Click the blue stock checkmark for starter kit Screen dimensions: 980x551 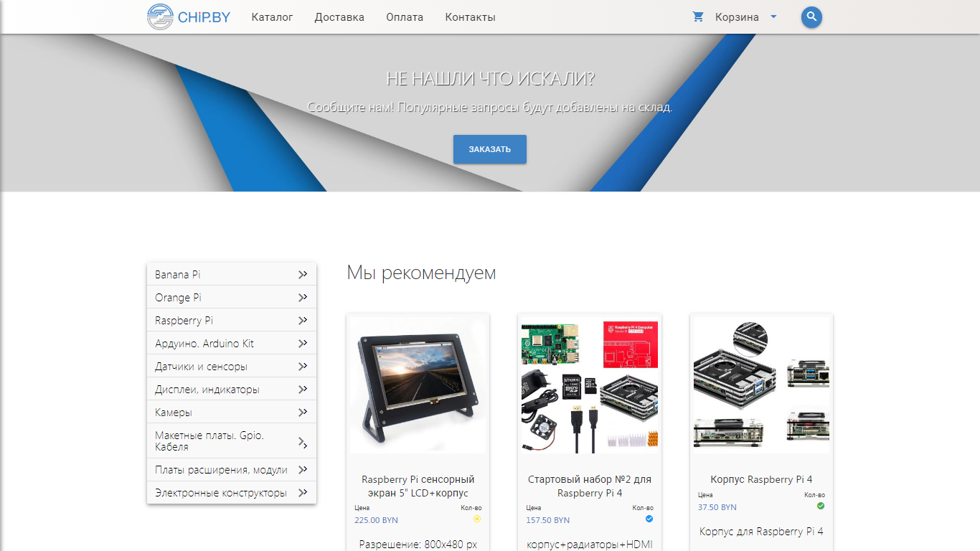point(649,518)
